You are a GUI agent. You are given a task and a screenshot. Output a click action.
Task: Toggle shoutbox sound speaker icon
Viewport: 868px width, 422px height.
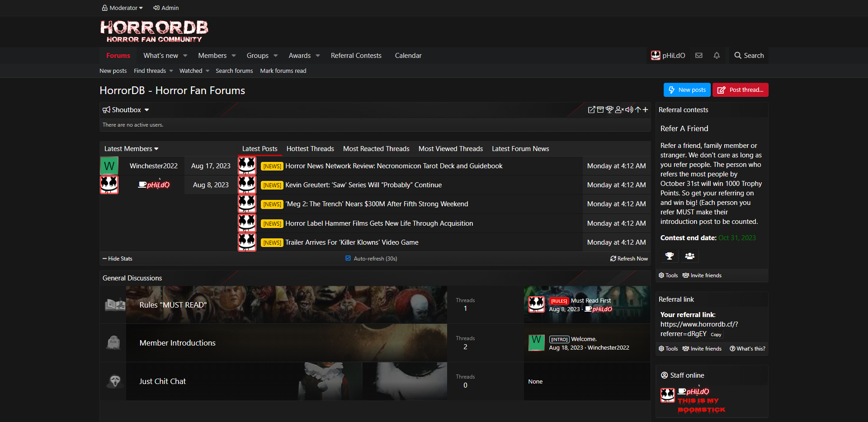pos(629,110)
